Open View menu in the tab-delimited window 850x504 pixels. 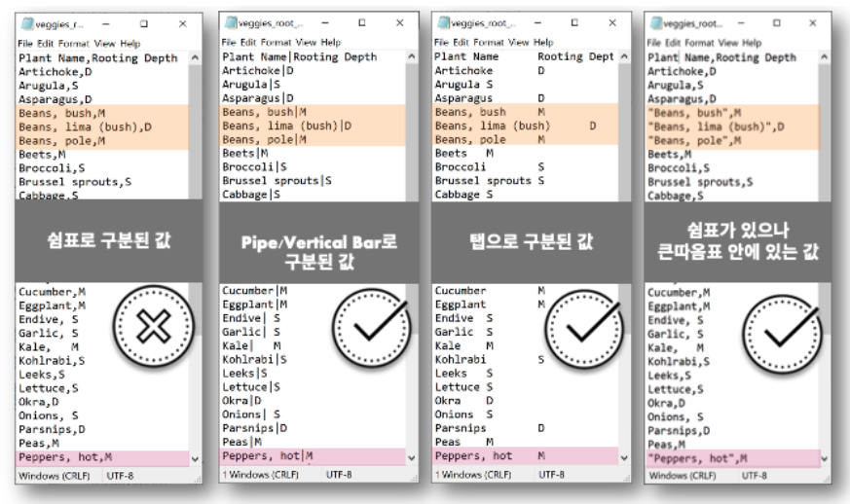coord(518,42)
